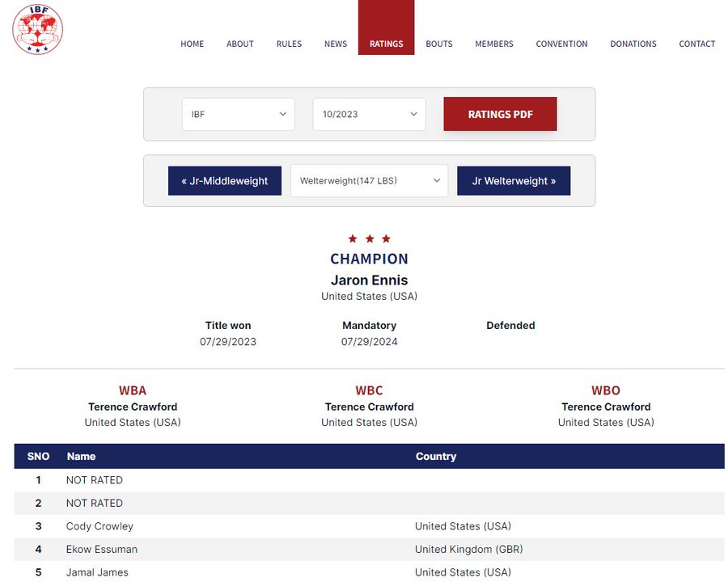Click the Country column header

436,456
